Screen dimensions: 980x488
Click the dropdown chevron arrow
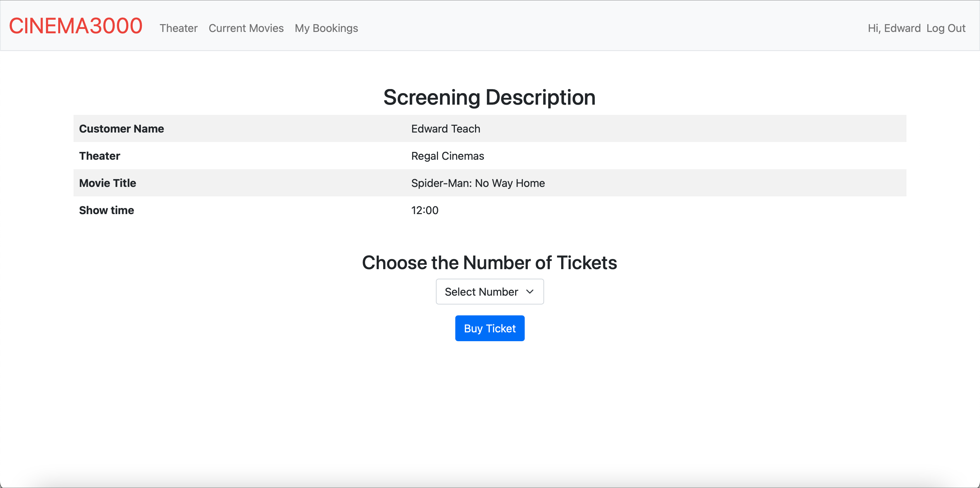pos(529,292)
